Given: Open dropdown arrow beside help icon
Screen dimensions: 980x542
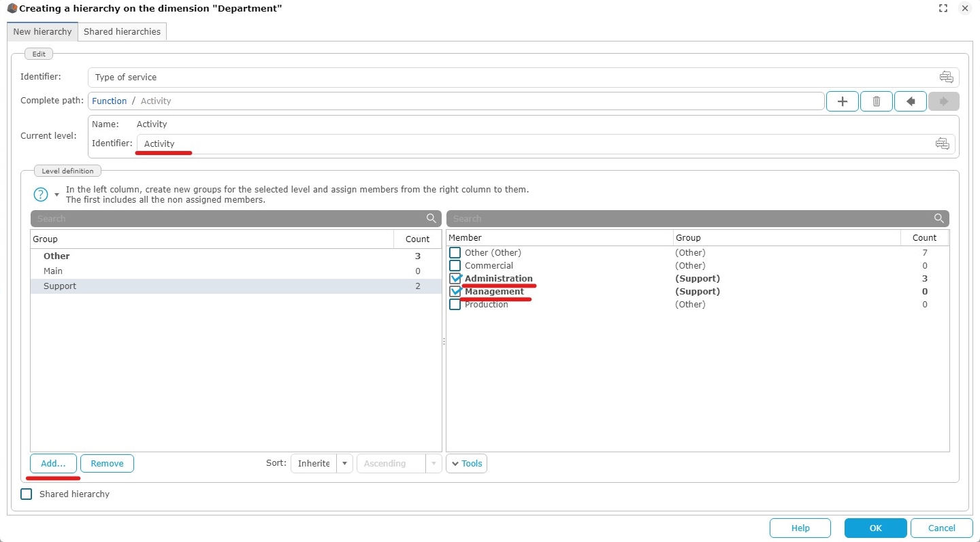Looking at the screenshot, I should point(57,194).
